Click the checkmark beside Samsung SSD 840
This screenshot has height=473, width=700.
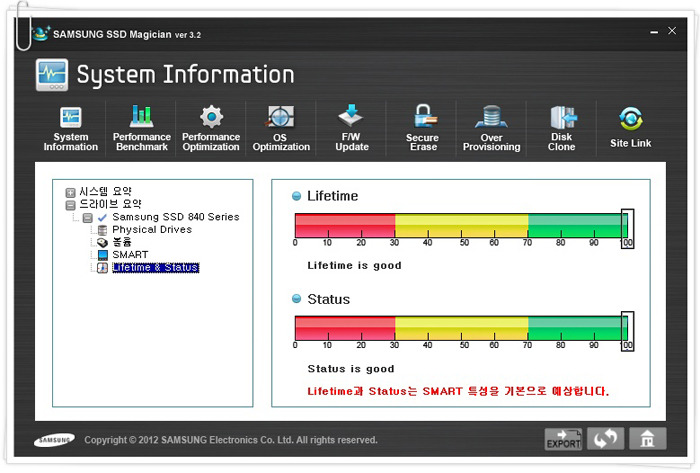click(102, 218)
